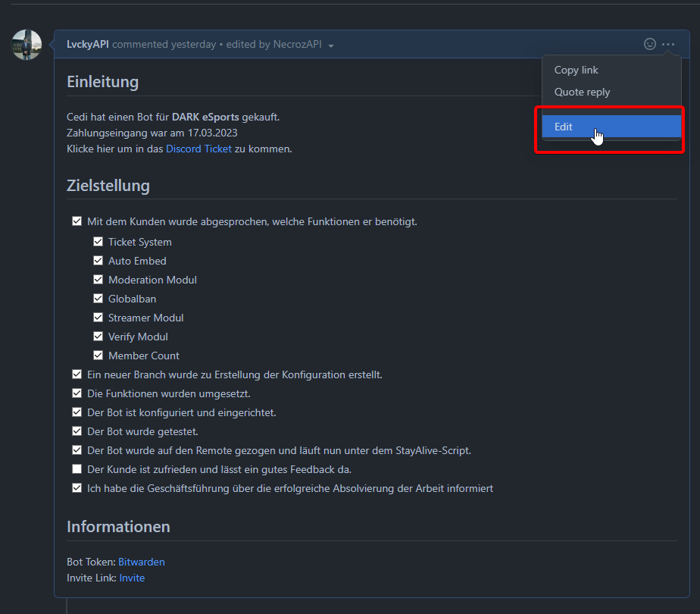This screenshot has width=700, height=614.
Task: Select Edit from the comment menu
Action: (x=563, y=127)
